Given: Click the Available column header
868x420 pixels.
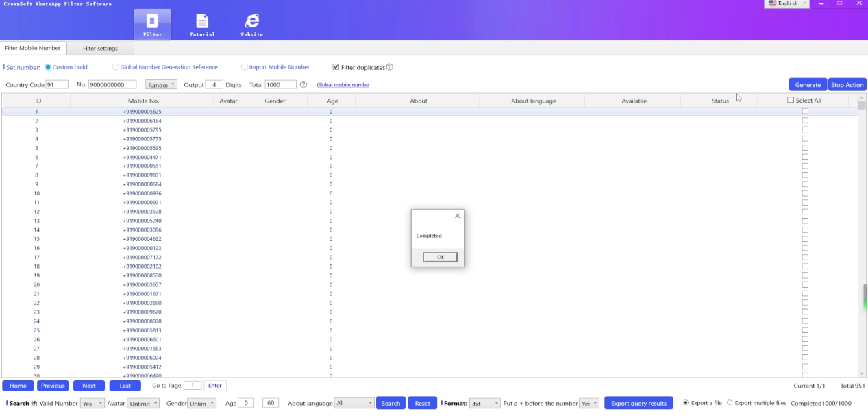Looking at the screenshot, I should click(x=634, y=101).
